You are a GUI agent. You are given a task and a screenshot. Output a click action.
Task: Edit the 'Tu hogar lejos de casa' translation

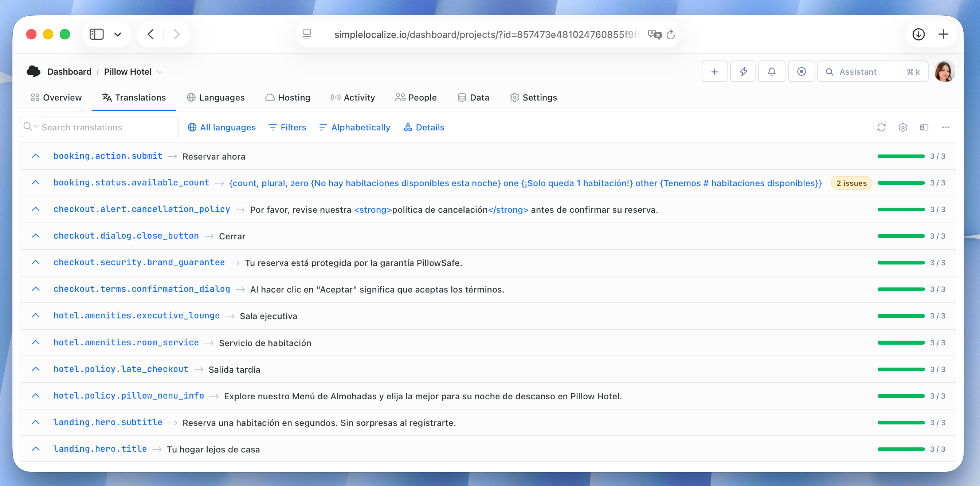(213, 450)
